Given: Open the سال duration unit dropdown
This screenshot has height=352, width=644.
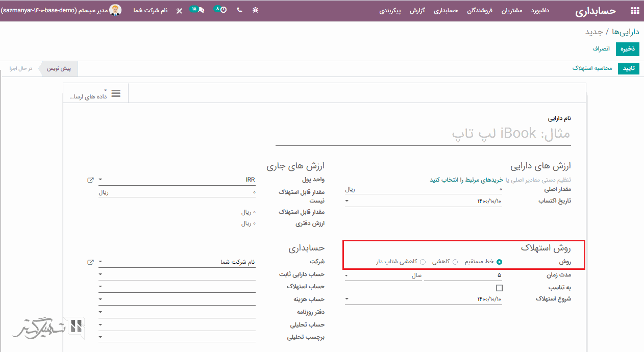Looking at the screenshot, I should click(x=384, y=275).
